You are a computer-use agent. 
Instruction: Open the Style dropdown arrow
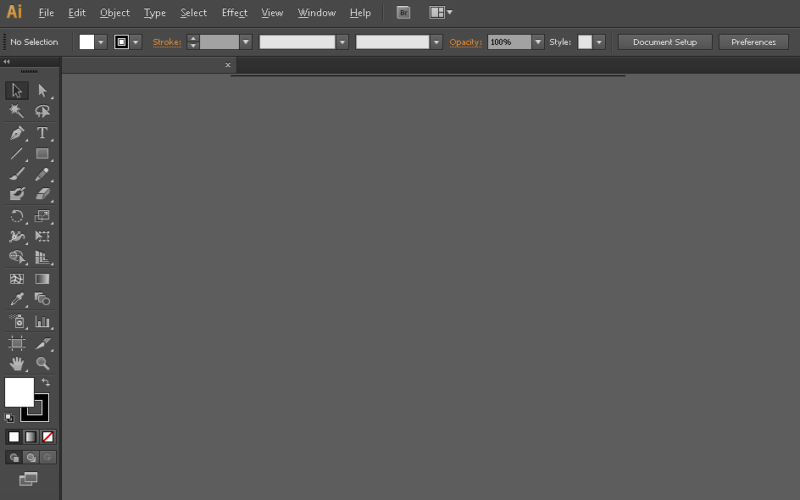(x=599, y=42)
